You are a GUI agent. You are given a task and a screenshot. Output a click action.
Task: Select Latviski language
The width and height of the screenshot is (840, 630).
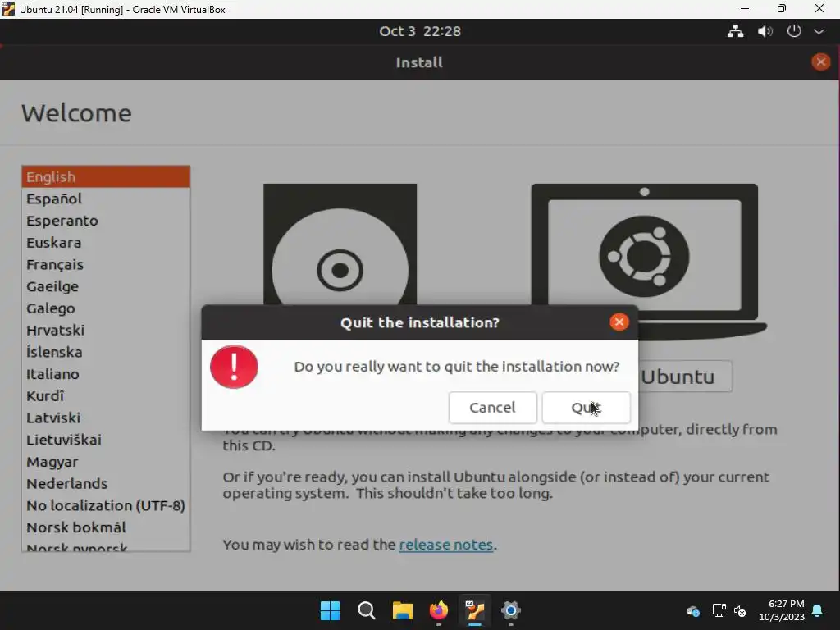106,418
